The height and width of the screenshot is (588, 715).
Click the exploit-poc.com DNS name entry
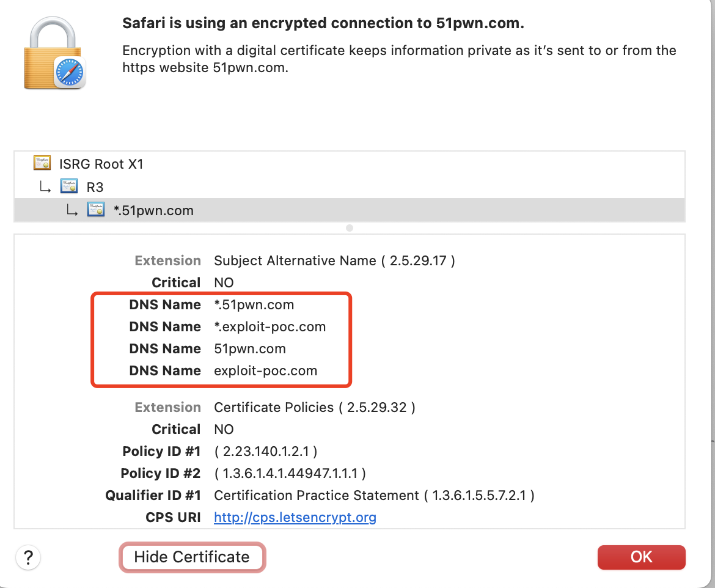[265, 370]
